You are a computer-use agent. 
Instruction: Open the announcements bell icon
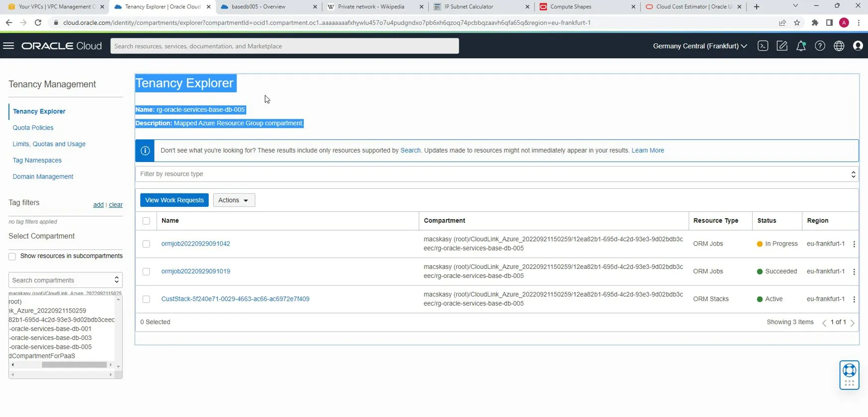point(801,46)
